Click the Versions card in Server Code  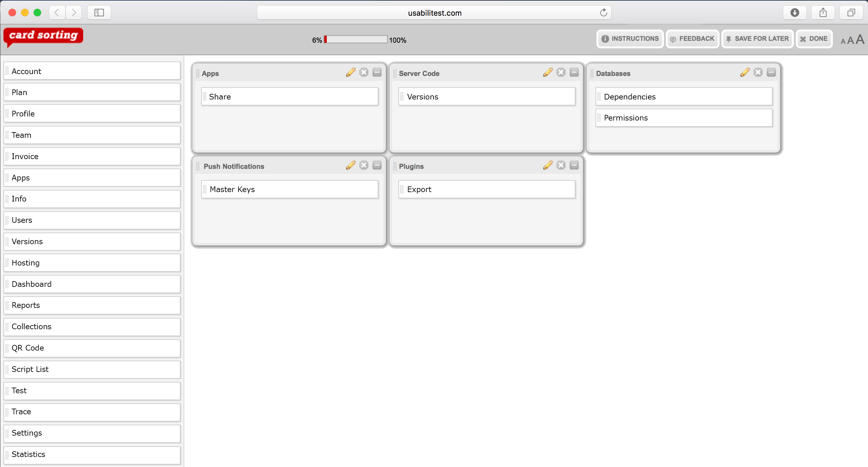(487, 97)
